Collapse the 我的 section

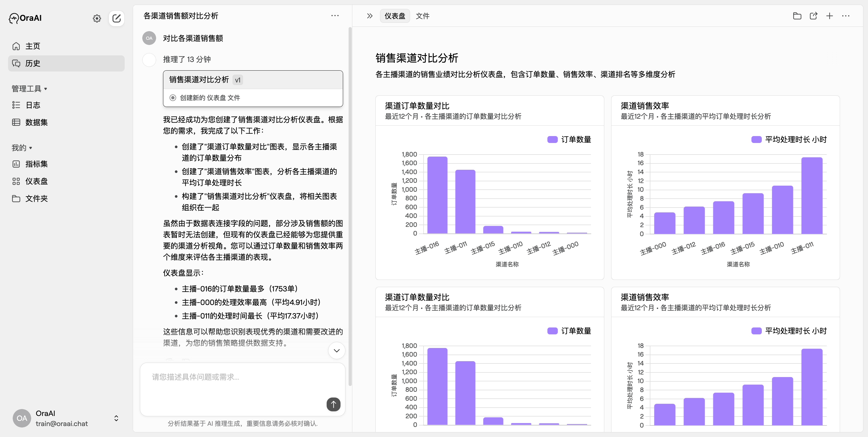[x=30, y=148]
